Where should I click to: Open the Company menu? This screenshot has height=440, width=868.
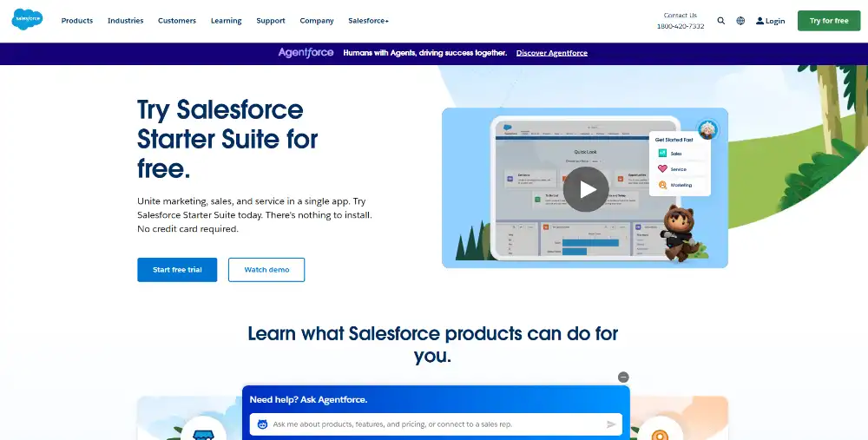point(317,21)
